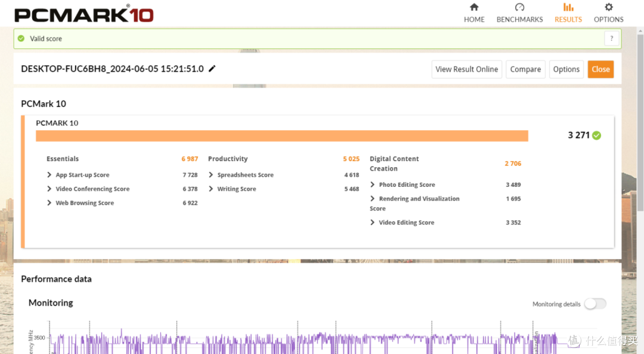
Task: Click the Home house icon
Action: click(474, 7)
